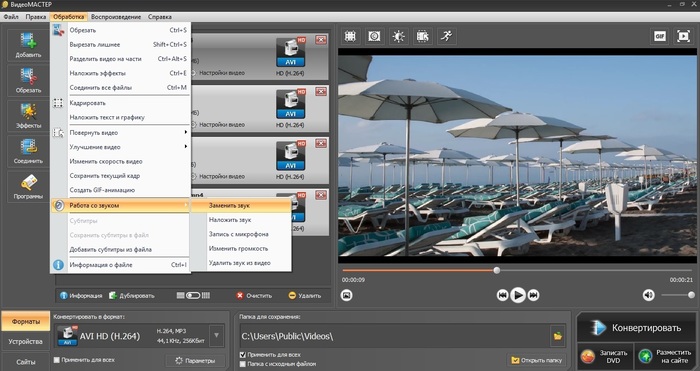Select Разделить видео на части

click(121, 59)
